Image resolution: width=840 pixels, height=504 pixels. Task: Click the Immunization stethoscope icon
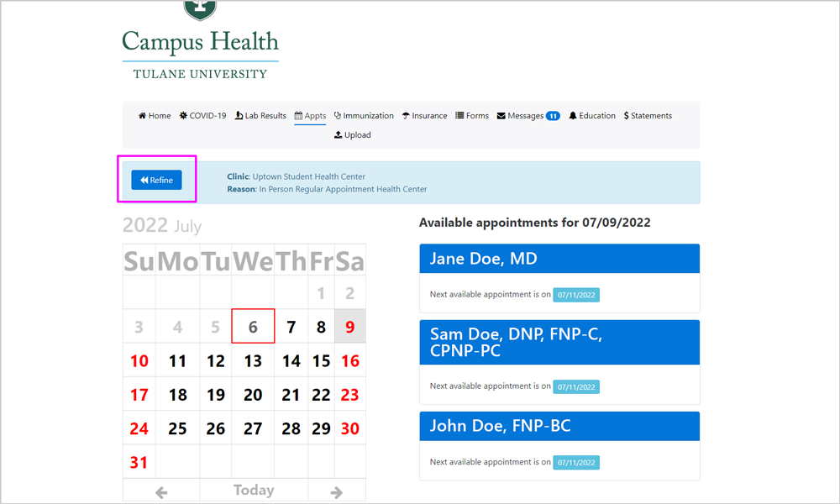[338, 116]
